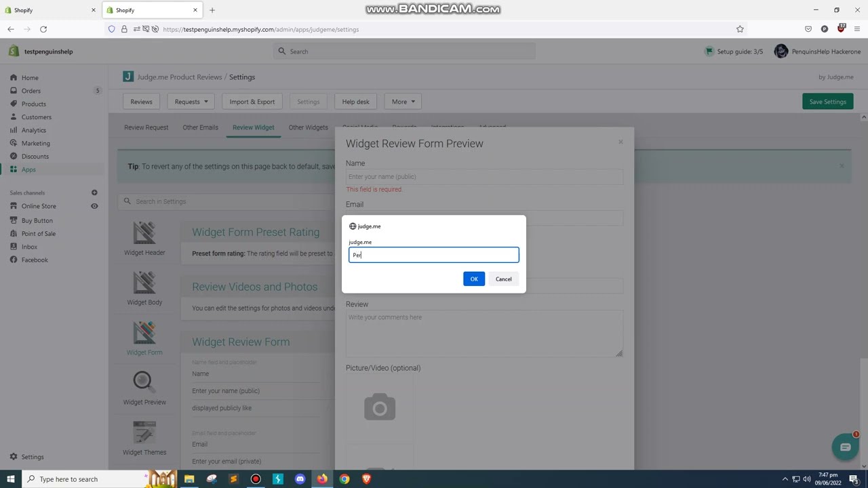
Task: Open Import & Export
Action: click(252, 102)
